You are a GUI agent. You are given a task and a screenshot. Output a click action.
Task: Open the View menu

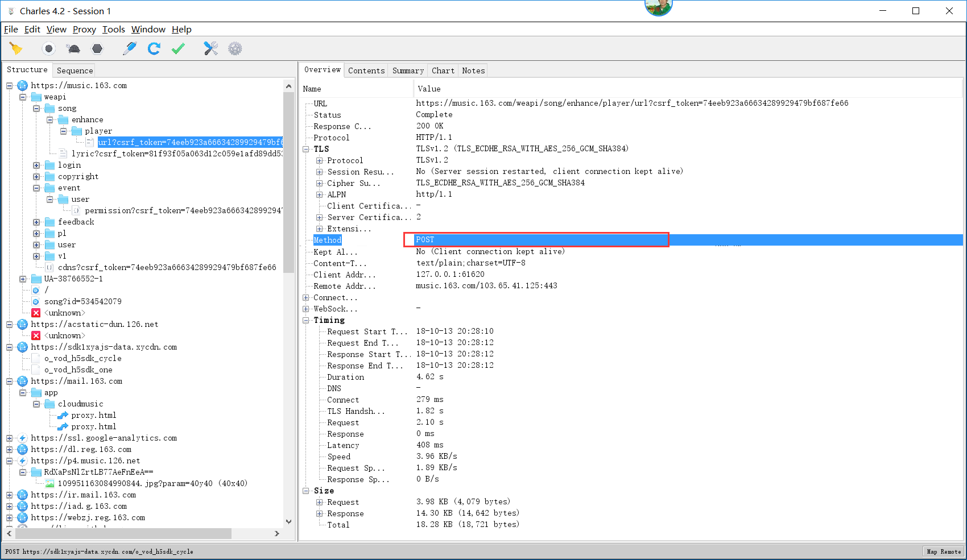pyautogui.click(x=56, y=30)
